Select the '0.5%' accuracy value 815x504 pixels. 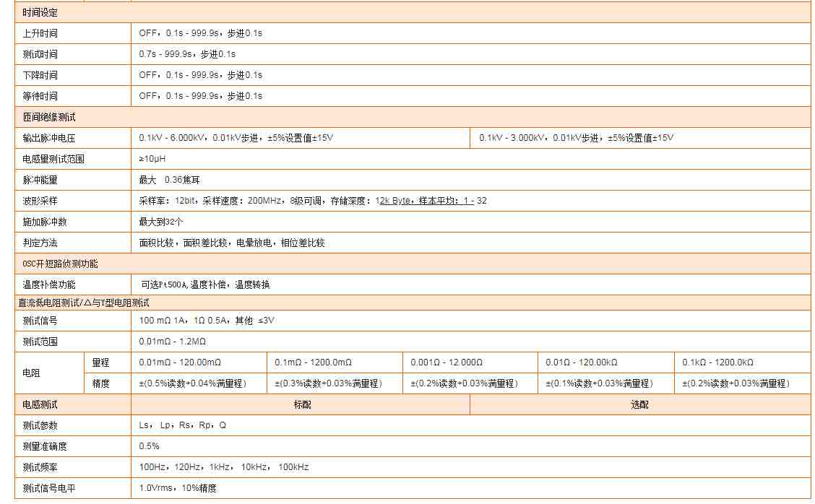tap(149, 446)
